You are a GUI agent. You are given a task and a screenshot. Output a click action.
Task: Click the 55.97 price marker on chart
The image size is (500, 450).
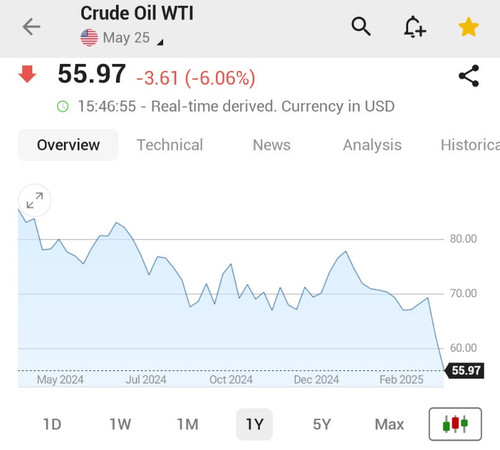coord(465,370)
